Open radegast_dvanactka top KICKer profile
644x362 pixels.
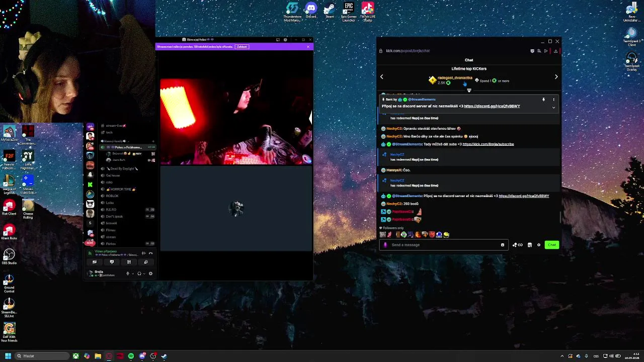[x=455, y=78]
